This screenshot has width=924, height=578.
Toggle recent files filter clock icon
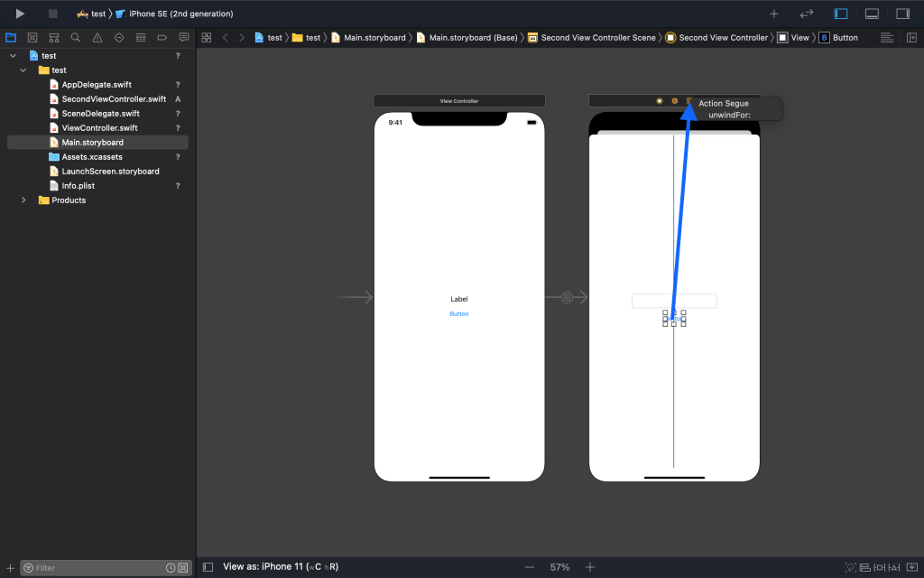coord(171,568)
